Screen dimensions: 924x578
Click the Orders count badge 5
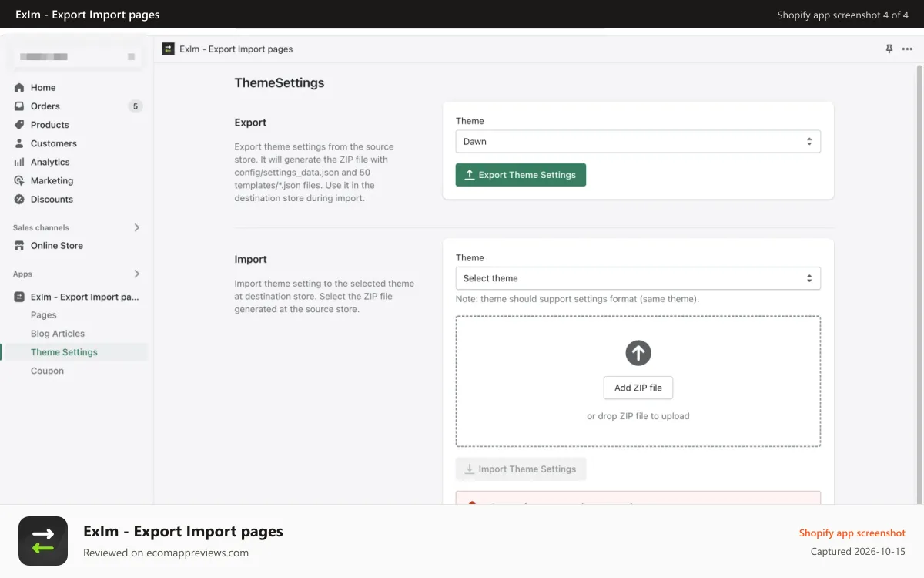pos(136,106)
